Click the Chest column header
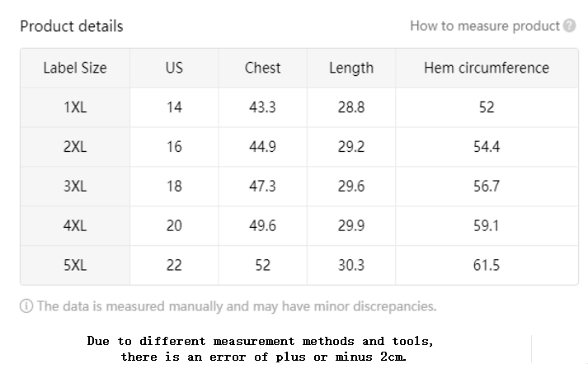Screen dimensions: 588x369 (x=262, y=68)
